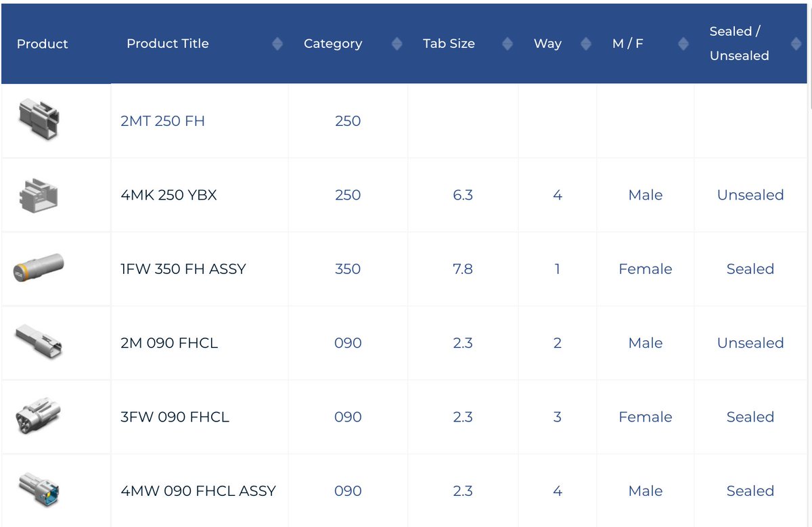Click way value 2 in 2M 090 FHCL row
Viewport: 812px width, 527px height.
[558, 343]
